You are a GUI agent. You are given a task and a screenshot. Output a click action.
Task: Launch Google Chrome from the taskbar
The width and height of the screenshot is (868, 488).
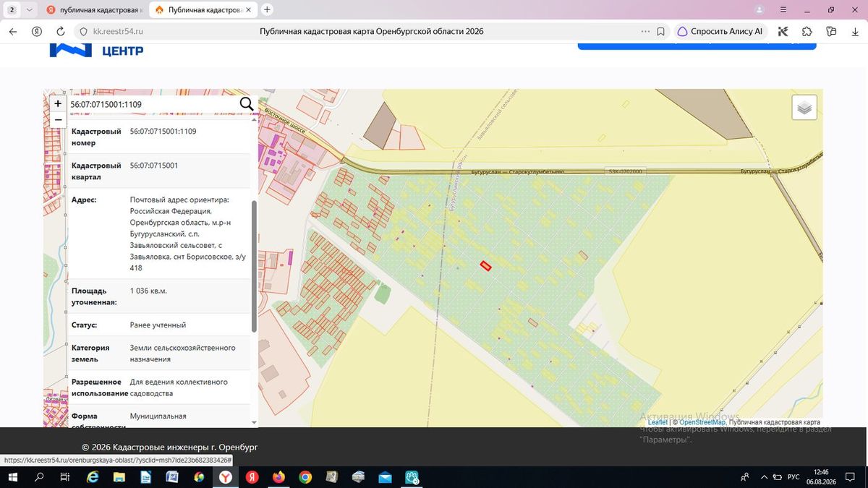tap(305, 477)
